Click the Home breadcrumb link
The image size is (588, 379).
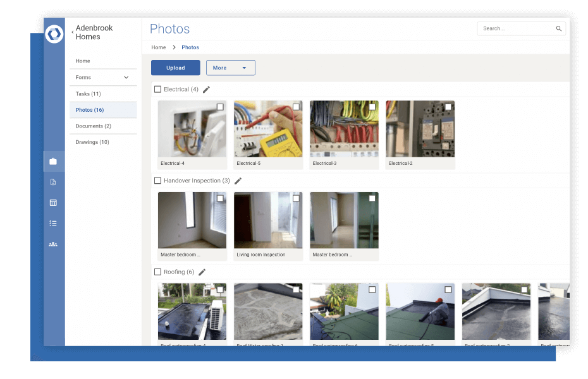coord(158,47)
